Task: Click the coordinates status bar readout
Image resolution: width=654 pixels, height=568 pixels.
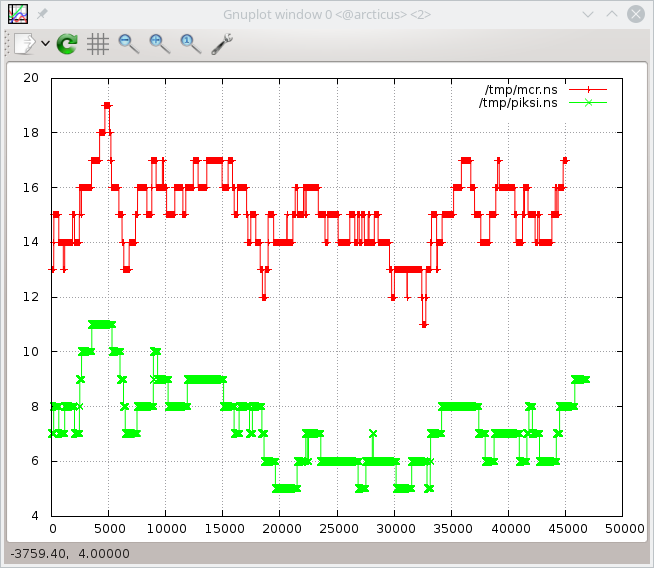Action: click(x=68, y=554)
